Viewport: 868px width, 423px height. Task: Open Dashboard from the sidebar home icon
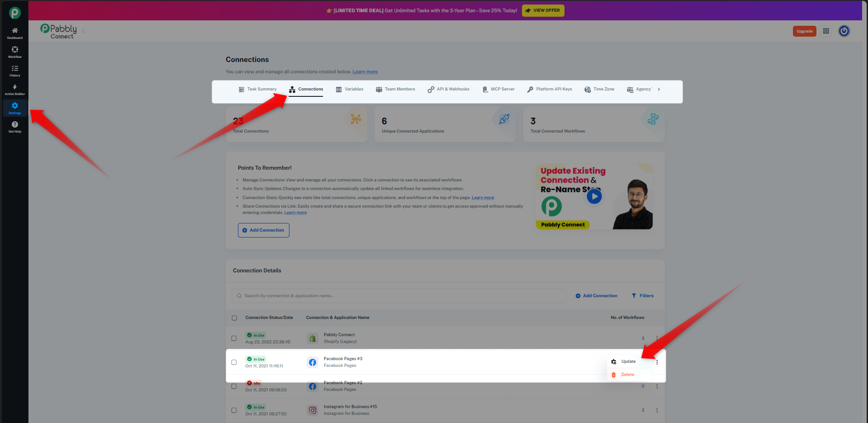(14, 33)
